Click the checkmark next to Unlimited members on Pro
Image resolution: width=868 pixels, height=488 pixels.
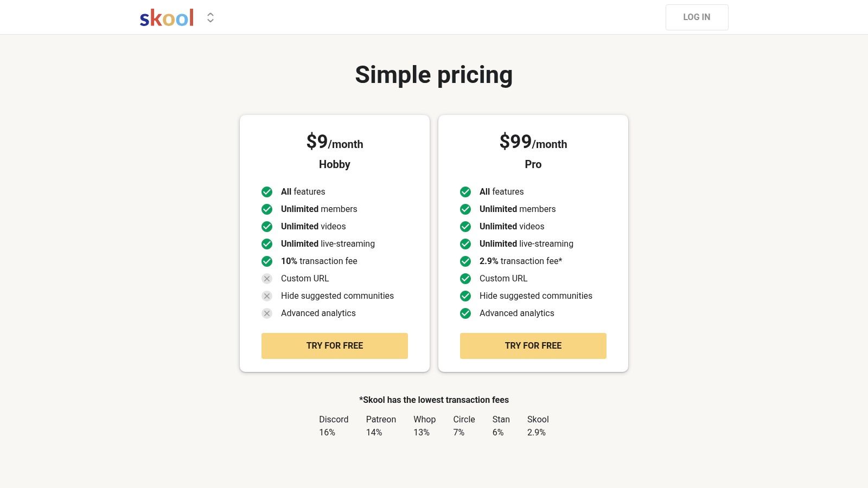465,209
